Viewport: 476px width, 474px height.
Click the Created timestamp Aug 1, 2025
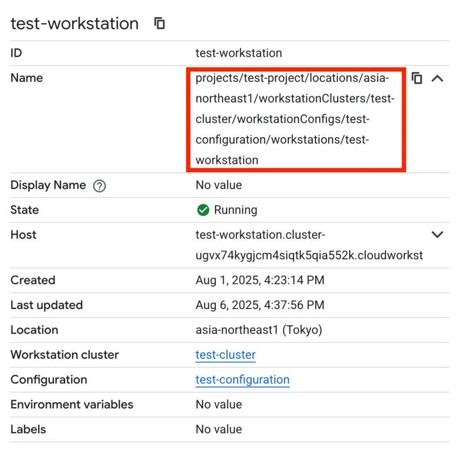260,280
